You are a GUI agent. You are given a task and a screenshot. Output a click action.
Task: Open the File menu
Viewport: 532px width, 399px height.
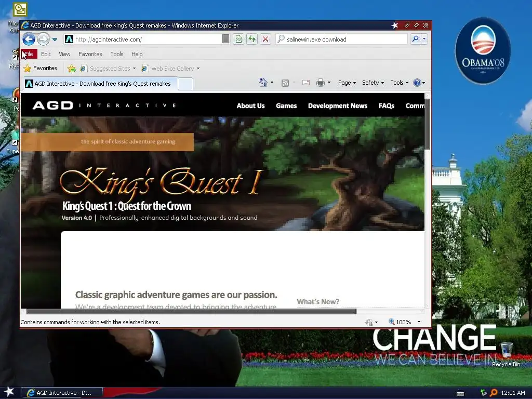pos(29,54)
